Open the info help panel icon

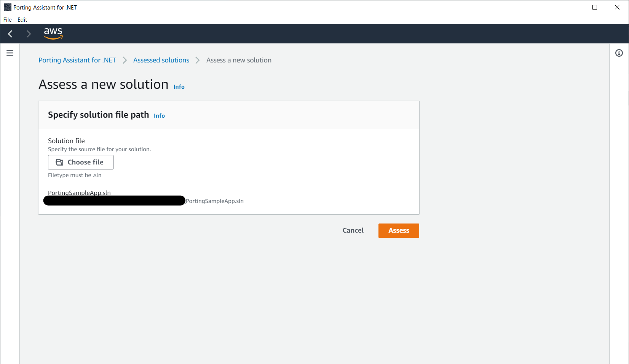coord(619,53)
